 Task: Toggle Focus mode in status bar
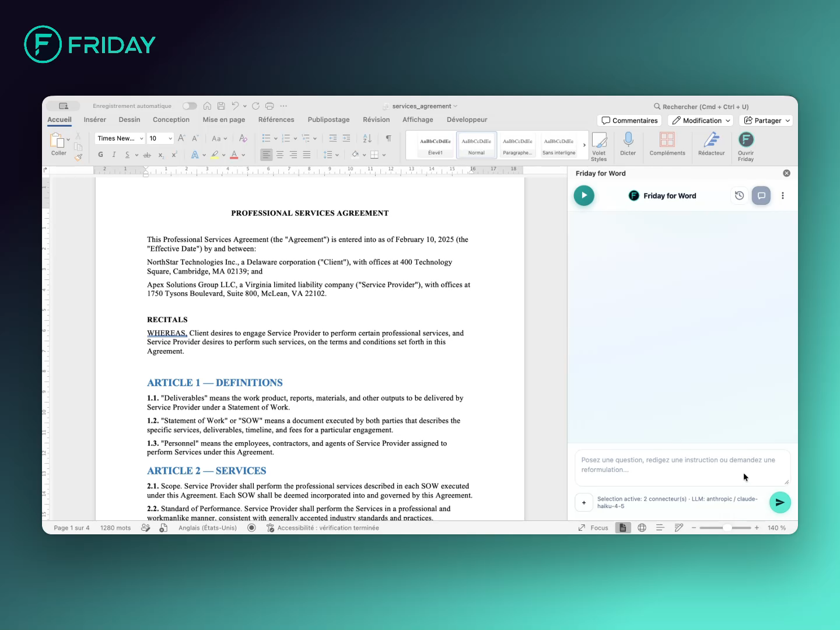tap(593, 528)
